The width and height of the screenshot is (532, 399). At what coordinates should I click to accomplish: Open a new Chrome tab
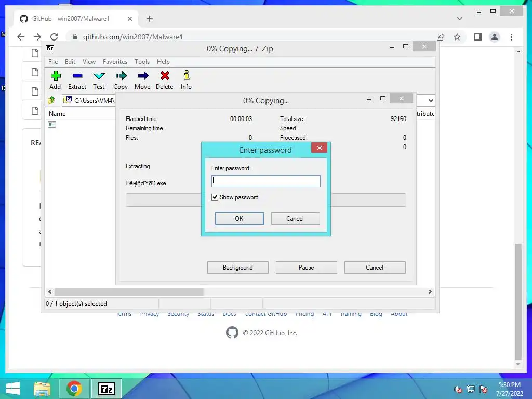coord(150,19)
